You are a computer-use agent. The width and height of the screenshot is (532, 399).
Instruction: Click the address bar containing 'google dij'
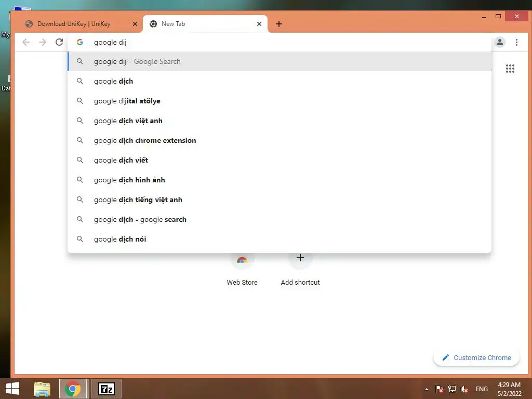tap(280, 42)
